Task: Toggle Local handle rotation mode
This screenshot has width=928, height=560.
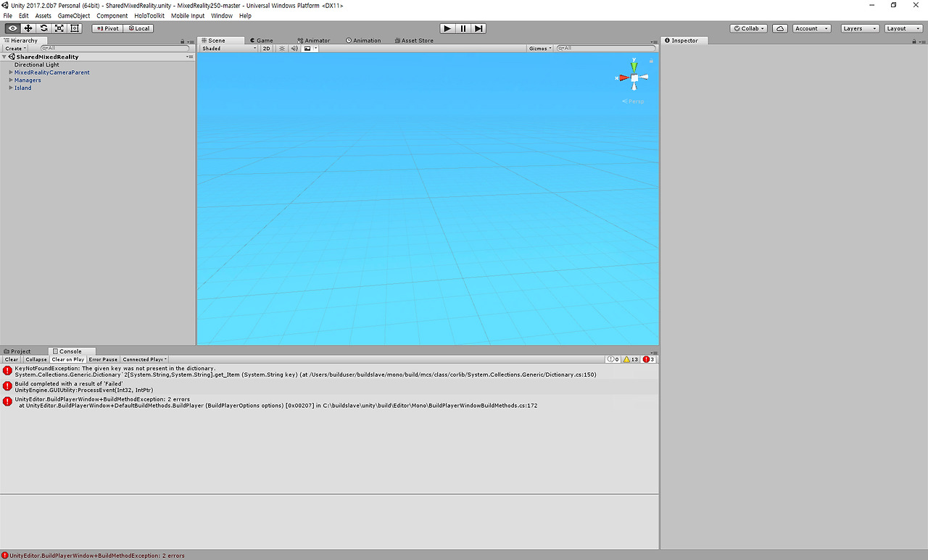Action: 138,28
